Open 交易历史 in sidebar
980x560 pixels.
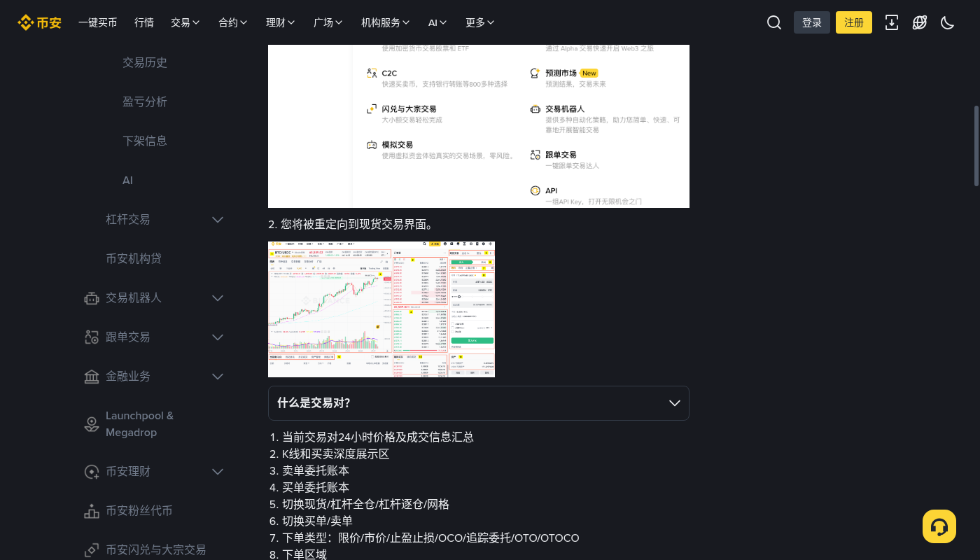145,63
